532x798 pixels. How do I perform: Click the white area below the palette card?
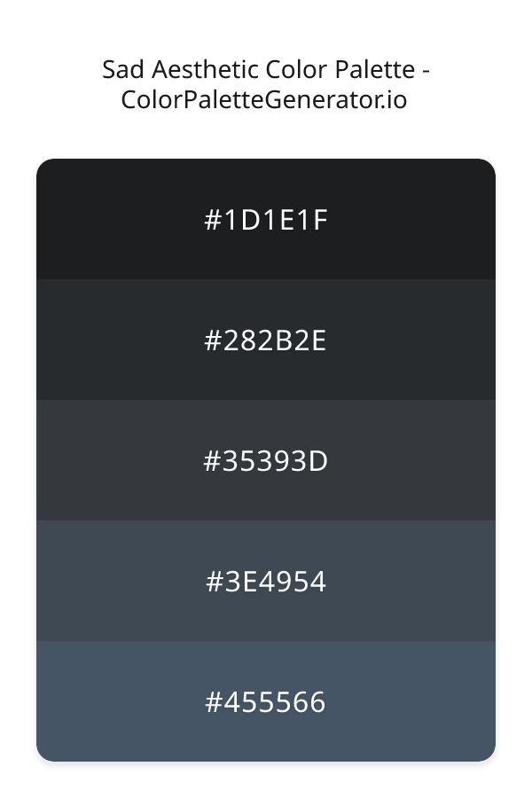pos(266,780)
